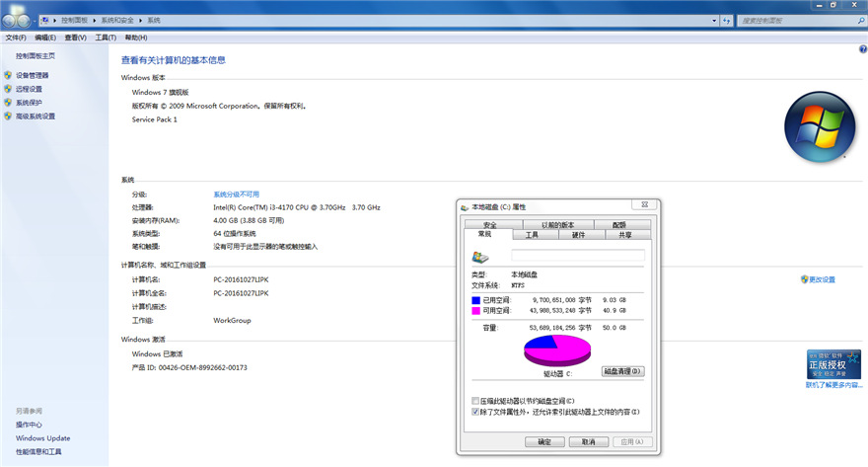Click the 应用(A) button
868x467 pixels.
tap(632, 441)
